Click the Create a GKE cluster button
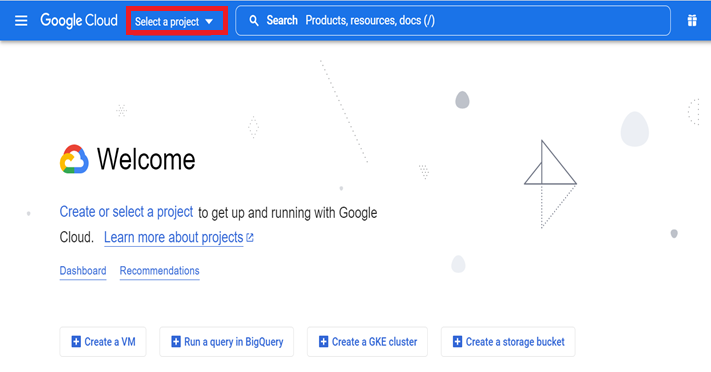 pos(367,342)
